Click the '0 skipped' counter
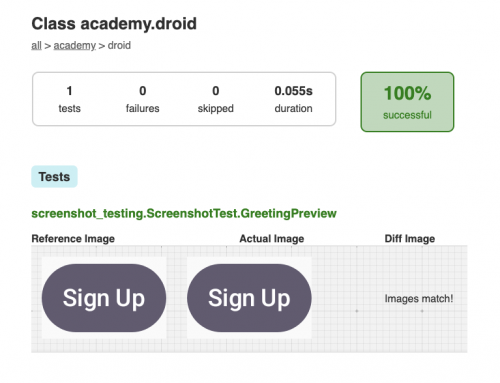The width and height of the screenshot is (500, 383). pyautogui.click(x=216, y=99)
